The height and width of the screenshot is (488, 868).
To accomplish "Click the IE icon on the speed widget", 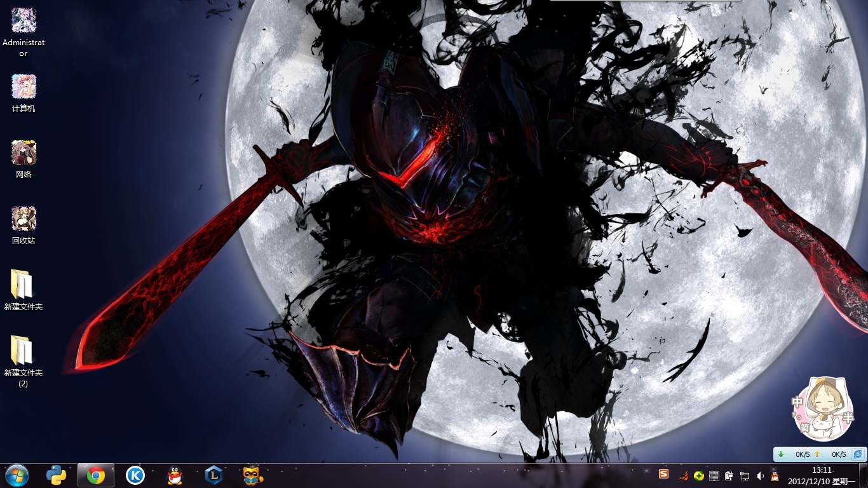I will click(858, 454).
